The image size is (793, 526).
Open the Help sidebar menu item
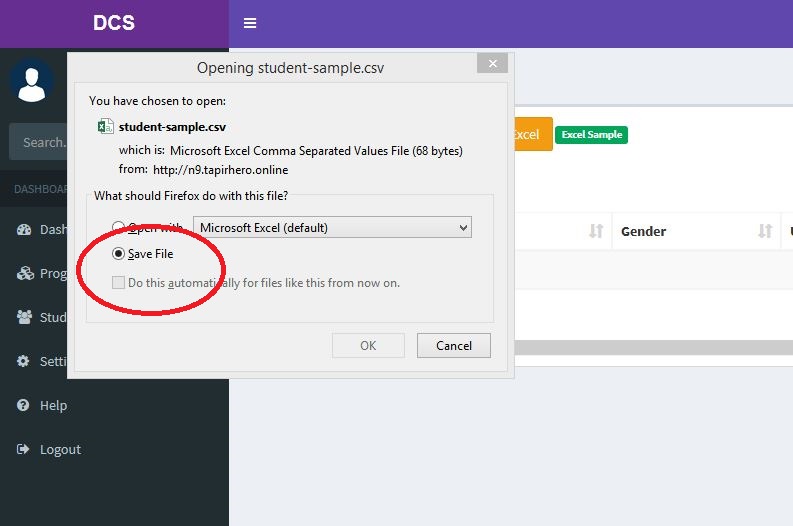click(53, 405)
